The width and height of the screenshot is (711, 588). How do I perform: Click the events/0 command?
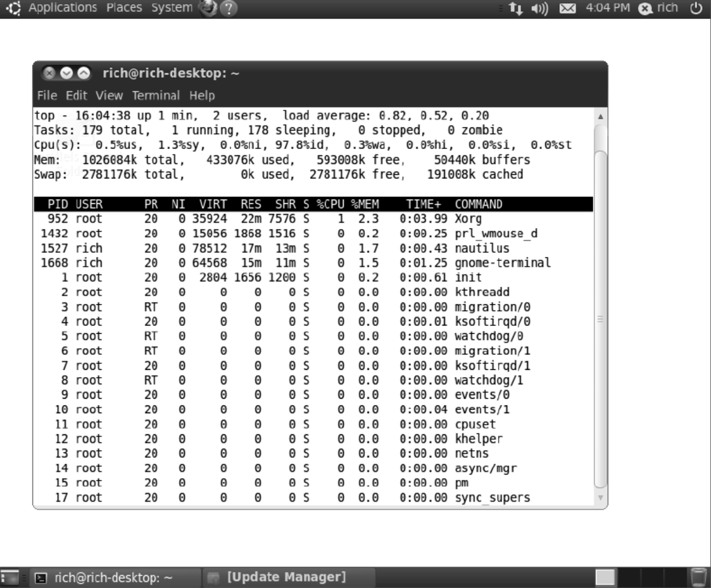482,395
